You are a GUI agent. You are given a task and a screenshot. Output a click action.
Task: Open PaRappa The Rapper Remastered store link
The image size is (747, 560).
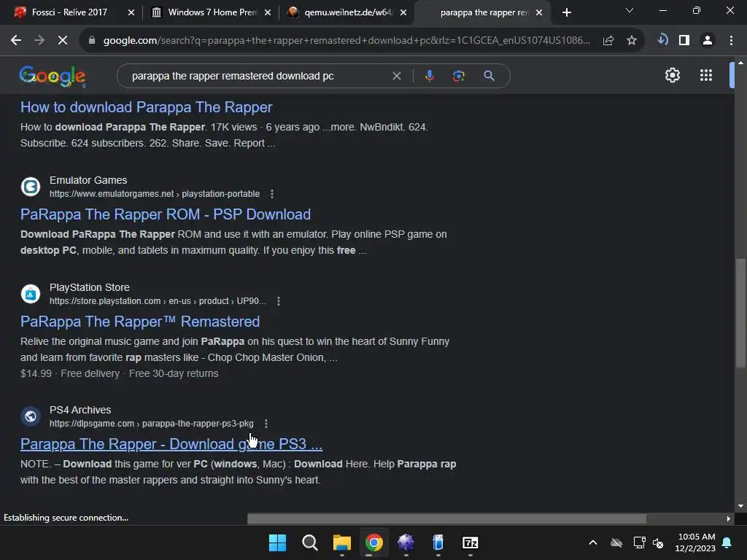[x=140, y=322]
